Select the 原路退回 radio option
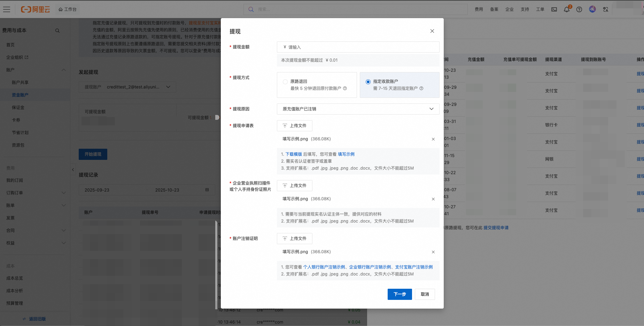The width and height of the screenshot is (644, 326). point(285,82)
